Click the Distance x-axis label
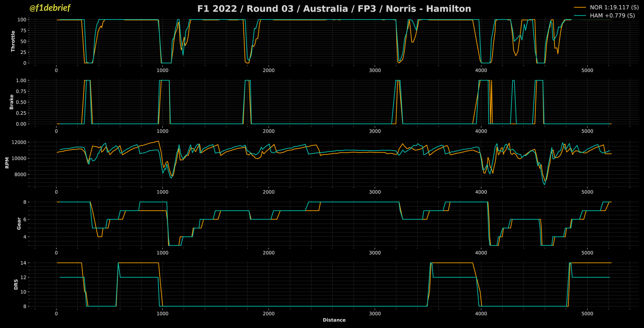The image size is (644, 328). pyautogui.click(x=334, y=320)
